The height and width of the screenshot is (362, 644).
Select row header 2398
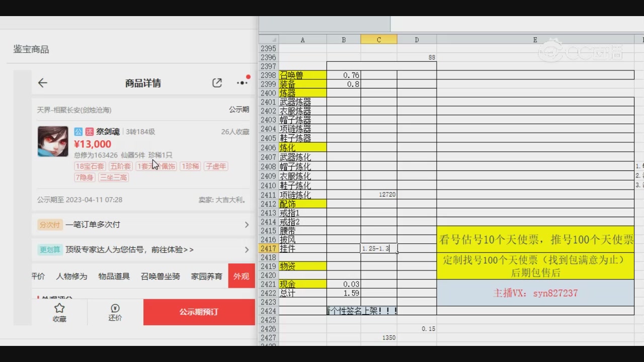pos(269,75)
